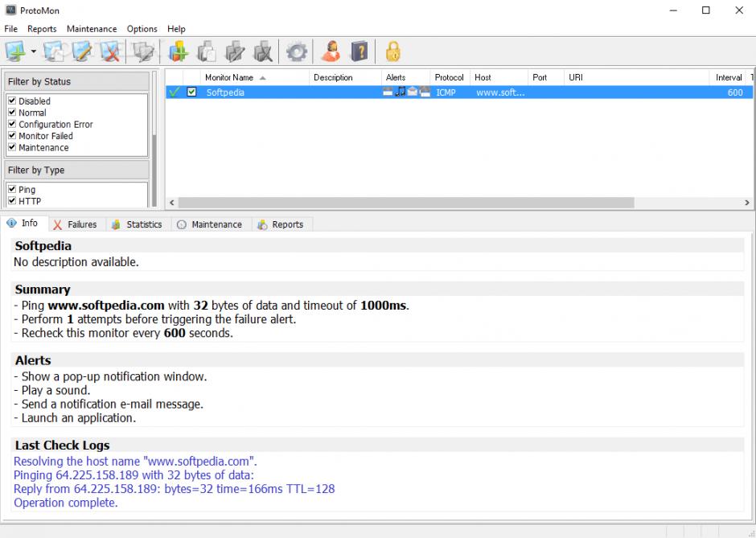Switch to the Statistics tab
756x538 pixels.
click(x=138, y=224)
